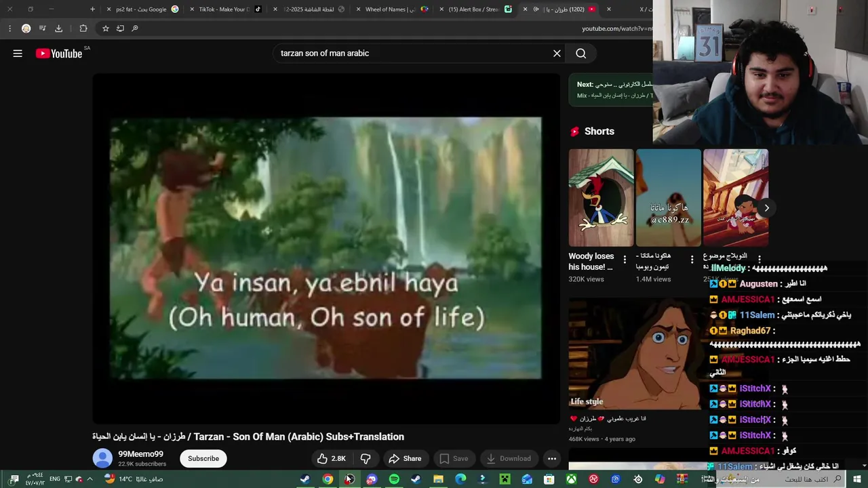Pause the Tarzan video by clicking the player
The height and width of the screenshot is (488, 868).
pyautogui.click(x=326, y=248)
